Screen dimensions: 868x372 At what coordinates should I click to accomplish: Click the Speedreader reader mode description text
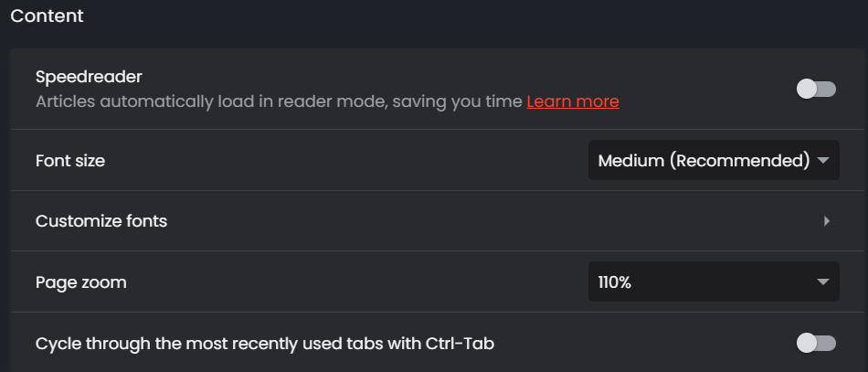tap(279, 101)
